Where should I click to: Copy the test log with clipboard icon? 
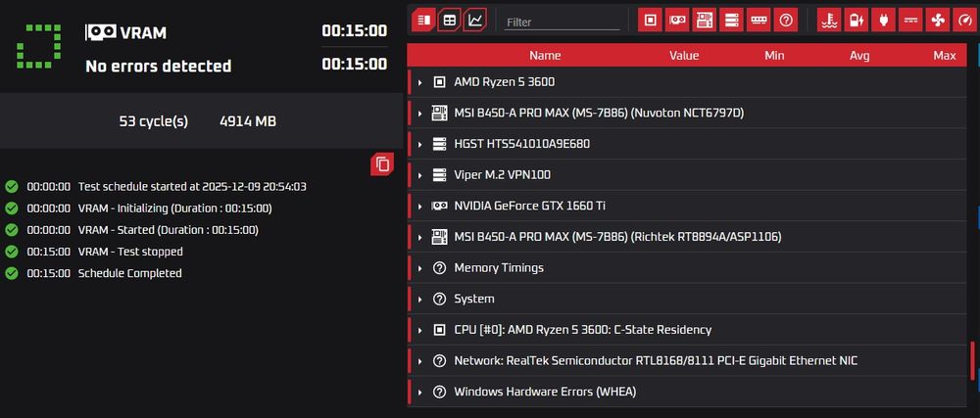click(382, 164)
